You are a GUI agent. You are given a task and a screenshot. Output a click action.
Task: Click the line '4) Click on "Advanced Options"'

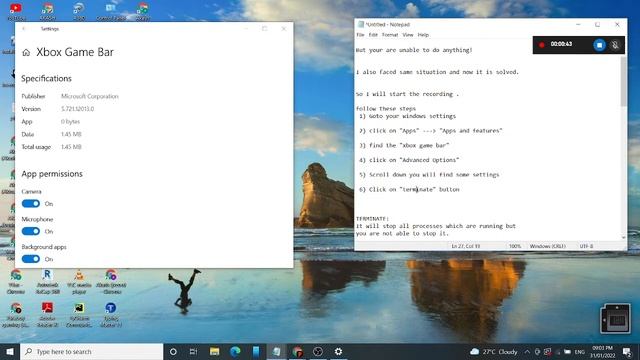[x=409, y=160]
